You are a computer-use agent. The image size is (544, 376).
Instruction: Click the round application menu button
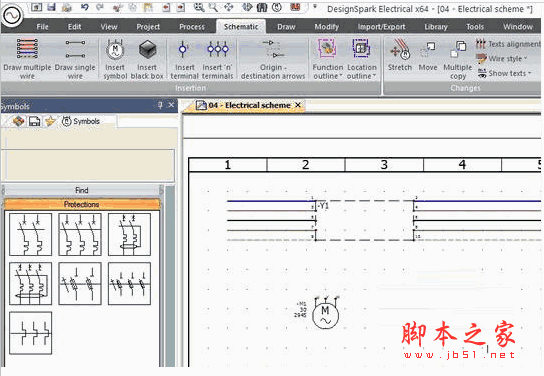click(11, 15)
